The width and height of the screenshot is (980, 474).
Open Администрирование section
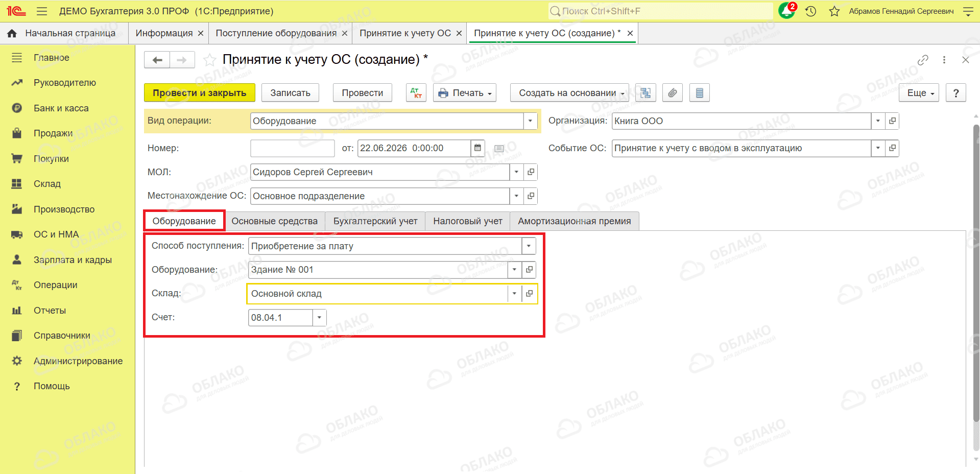[78, 361]
